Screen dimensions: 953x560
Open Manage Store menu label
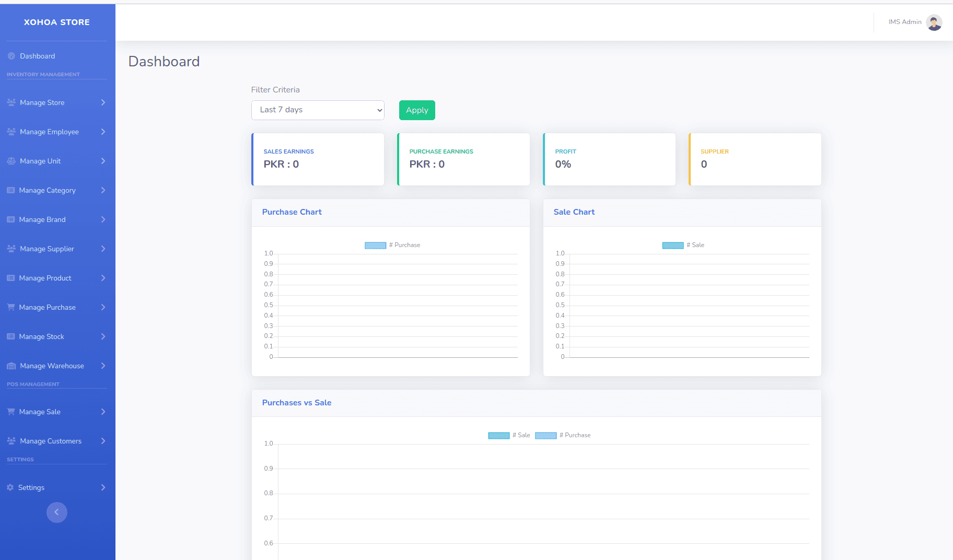[42, 102]
